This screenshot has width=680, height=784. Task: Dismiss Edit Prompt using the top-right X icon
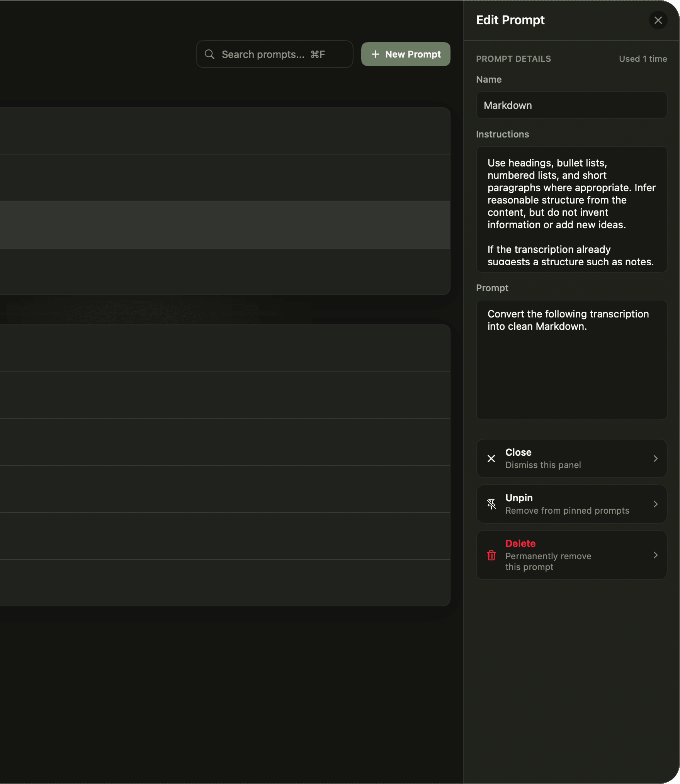[658, 20]
